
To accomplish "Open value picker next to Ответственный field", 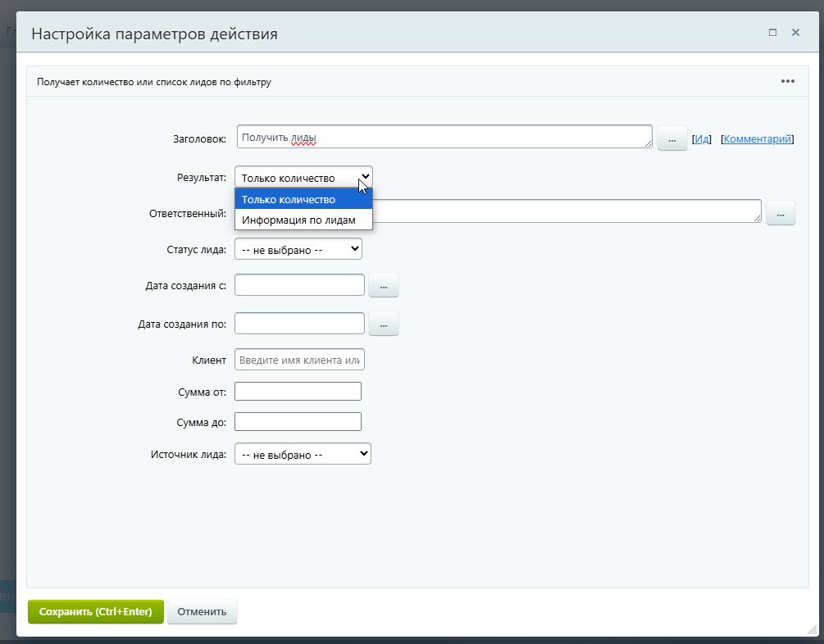I will (780, 213).
